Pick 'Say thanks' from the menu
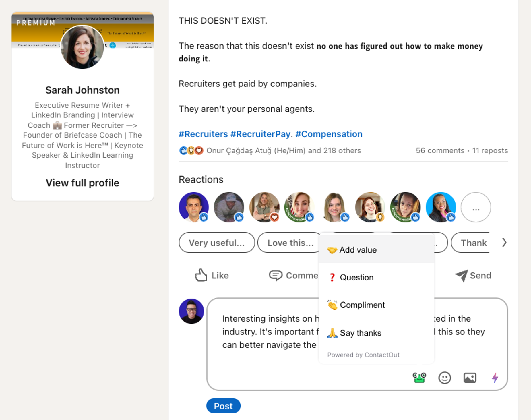This screenshot has height=420, width=531. tap(360, 333)
